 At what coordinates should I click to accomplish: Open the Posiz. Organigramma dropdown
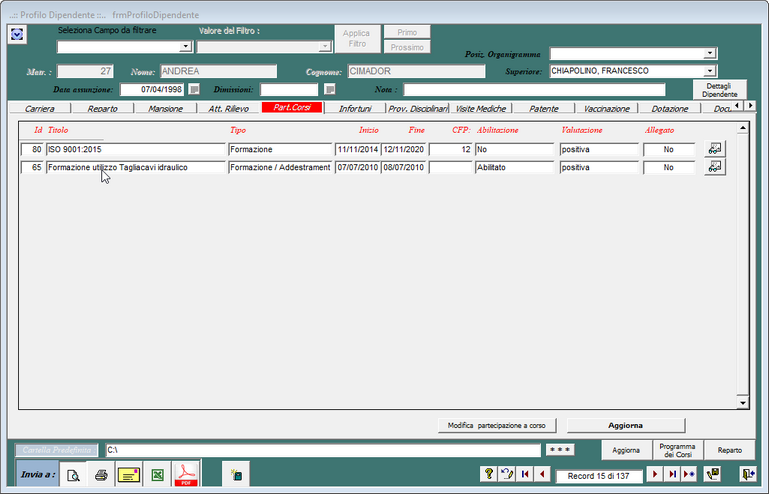tap(710, 53)
